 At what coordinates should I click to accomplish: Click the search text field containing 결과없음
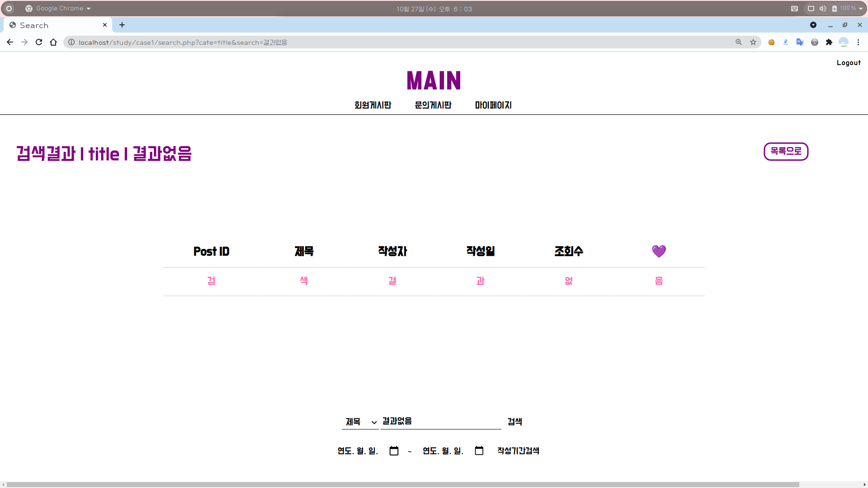pos(441,421)
